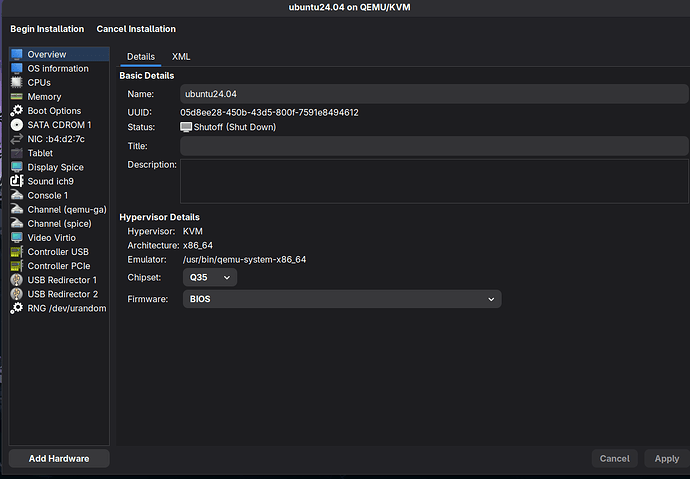Open the Chipset Q35 dropdown
690x479 pixels.
click(x=210, y=278)
